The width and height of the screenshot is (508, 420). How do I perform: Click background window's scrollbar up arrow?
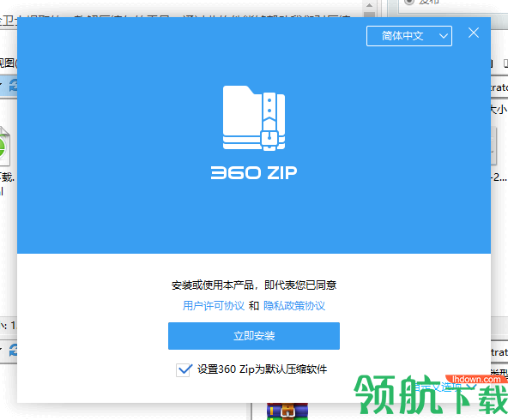(369, 5)
